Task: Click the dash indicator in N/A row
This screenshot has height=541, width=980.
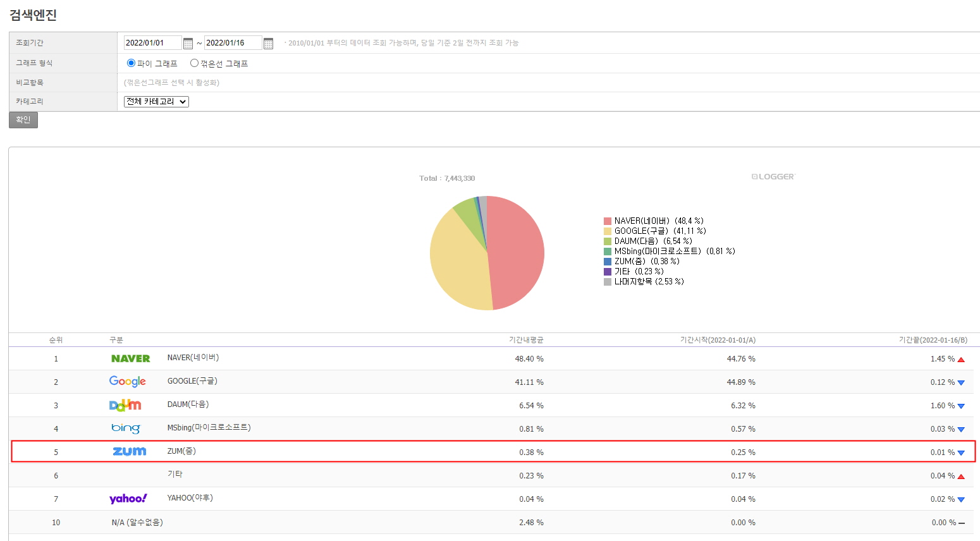Action: pos(962,523)
